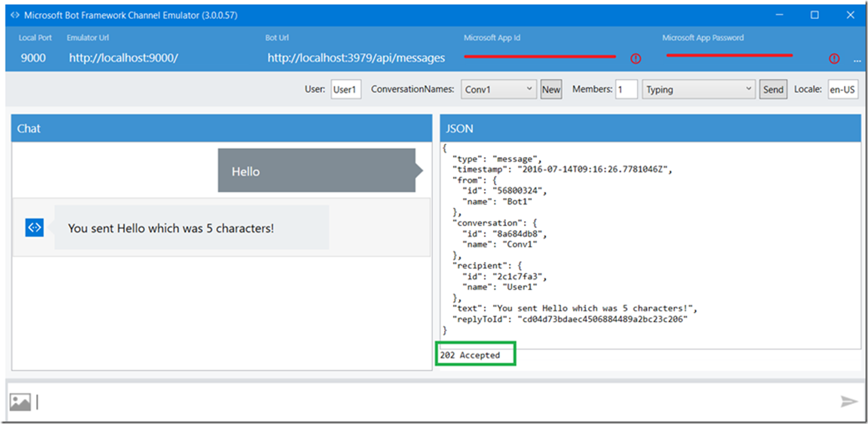
Task: Click the send message arrow icon
Action: [849, 401]
